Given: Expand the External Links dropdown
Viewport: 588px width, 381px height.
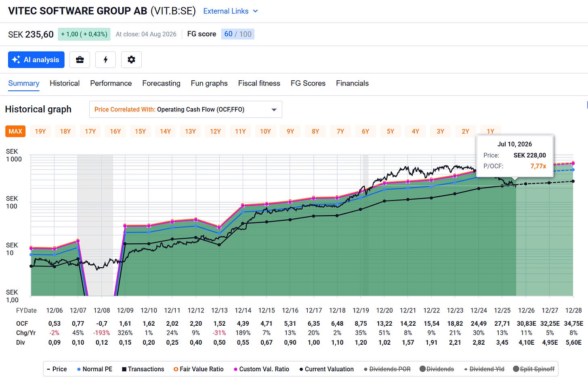Looking at the screenshot, I should pos(230,11).
